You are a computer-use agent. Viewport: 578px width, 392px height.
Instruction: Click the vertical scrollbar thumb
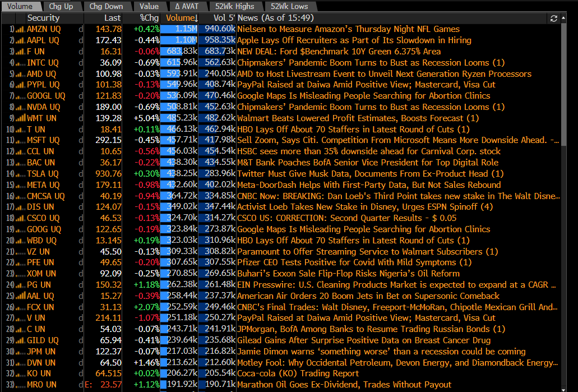[563, 84]
